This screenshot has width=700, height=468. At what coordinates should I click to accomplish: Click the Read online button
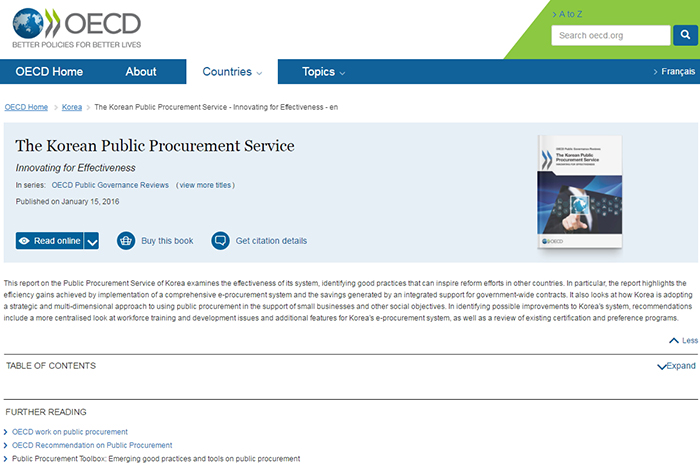pyautogui.click(x=50, y=241)
